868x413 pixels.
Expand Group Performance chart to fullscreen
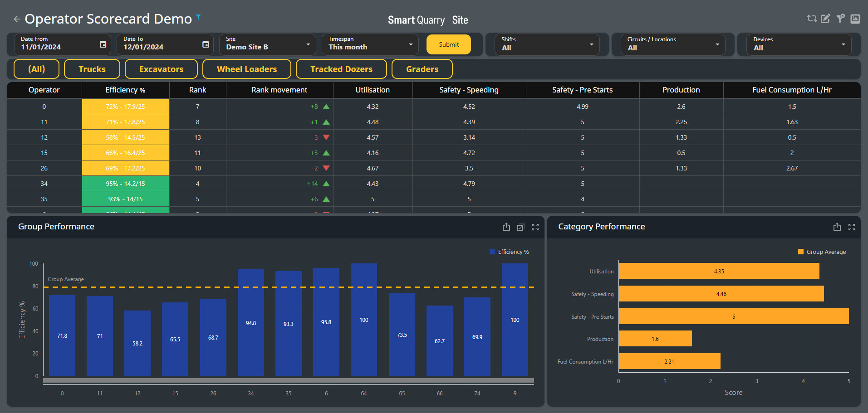point(535,227)
